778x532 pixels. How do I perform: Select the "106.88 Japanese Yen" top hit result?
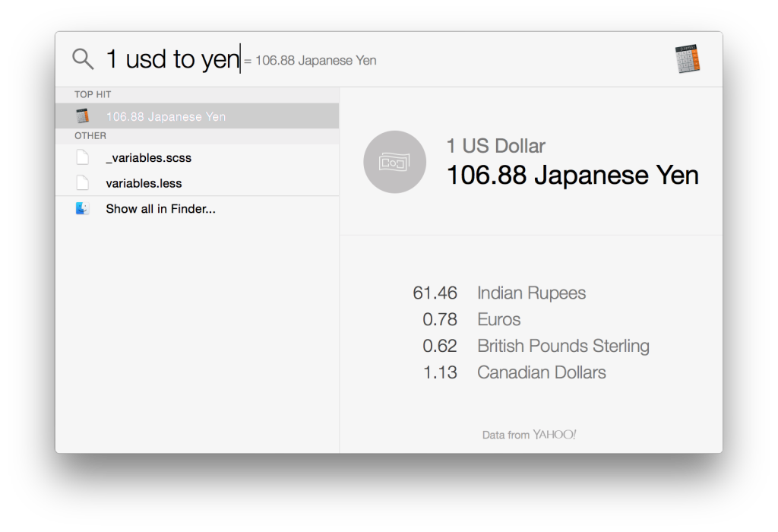click(x=166, y=116)
